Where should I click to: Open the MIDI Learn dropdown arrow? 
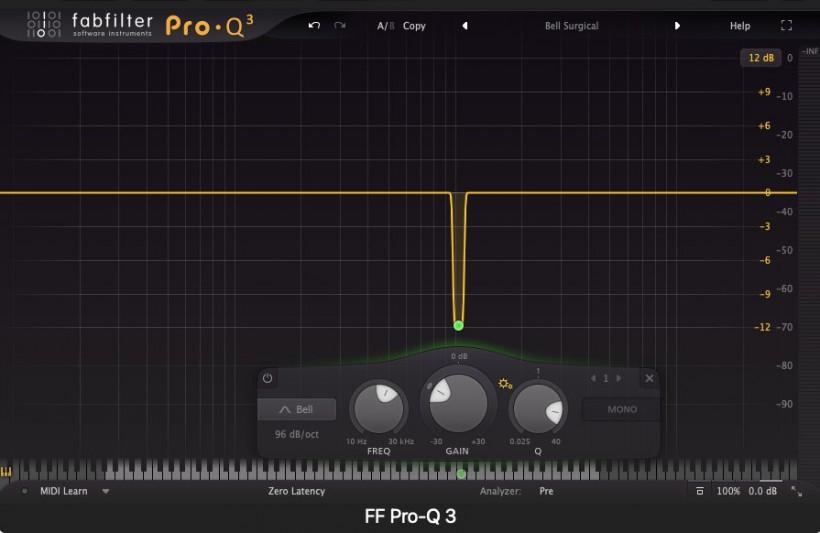[106, 492]
